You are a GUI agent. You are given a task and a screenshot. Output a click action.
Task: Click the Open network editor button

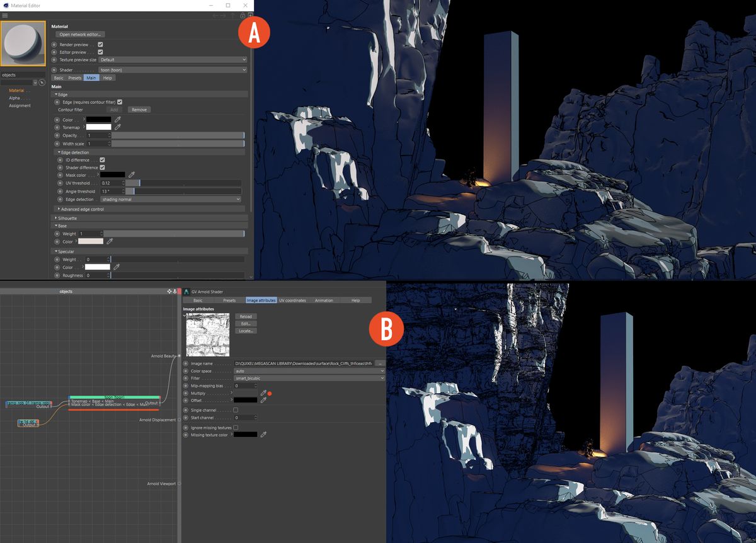pos(81,34)
